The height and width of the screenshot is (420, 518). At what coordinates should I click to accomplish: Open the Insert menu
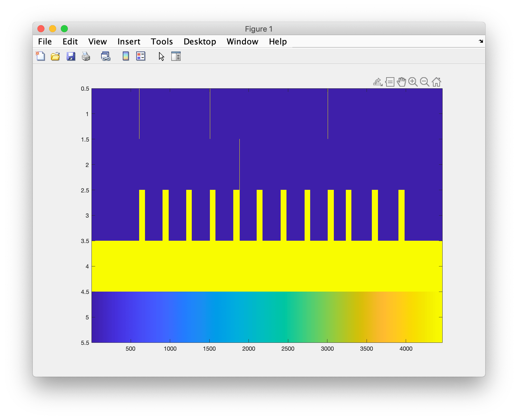(x=129, y=42)
